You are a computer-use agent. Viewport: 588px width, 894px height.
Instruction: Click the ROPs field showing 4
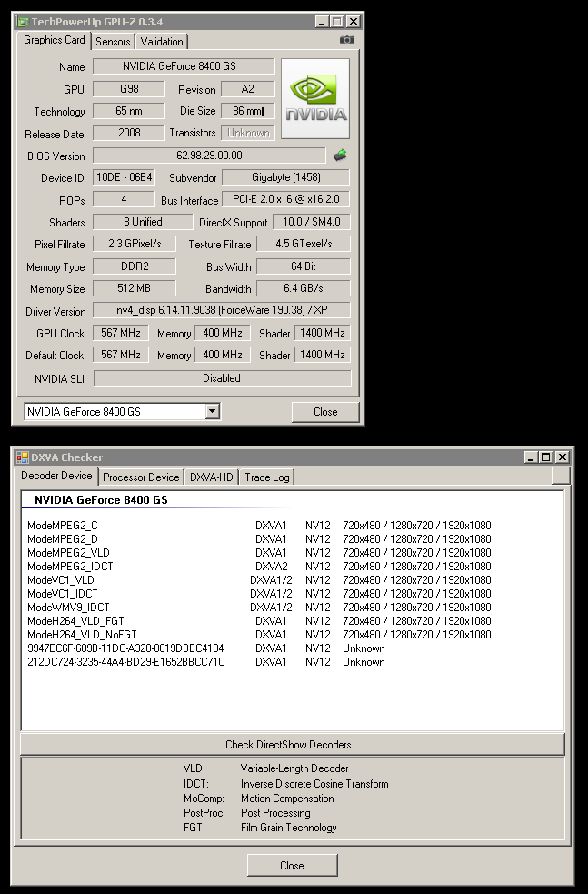pos(124,199)
